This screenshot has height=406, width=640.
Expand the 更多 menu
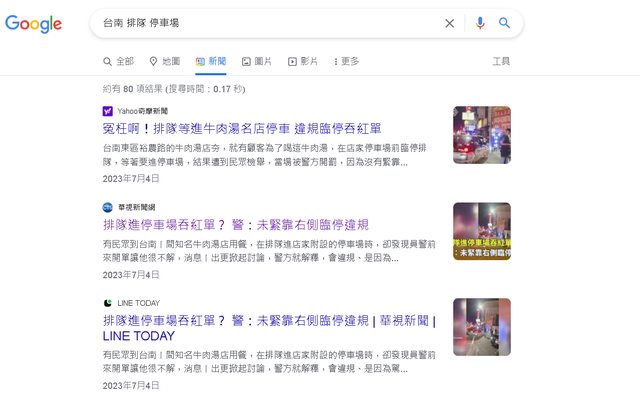(346, 61)
